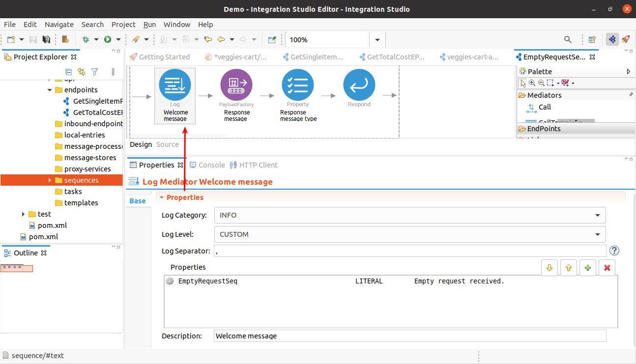
Task: Click the Log Separator input field
Action: 410,251
